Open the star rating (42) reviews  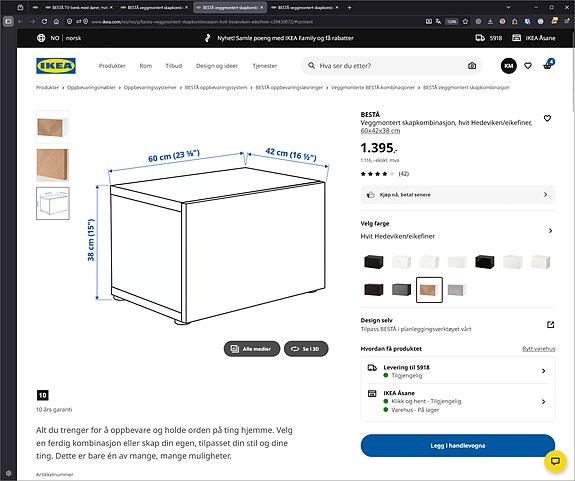(385, 174)
